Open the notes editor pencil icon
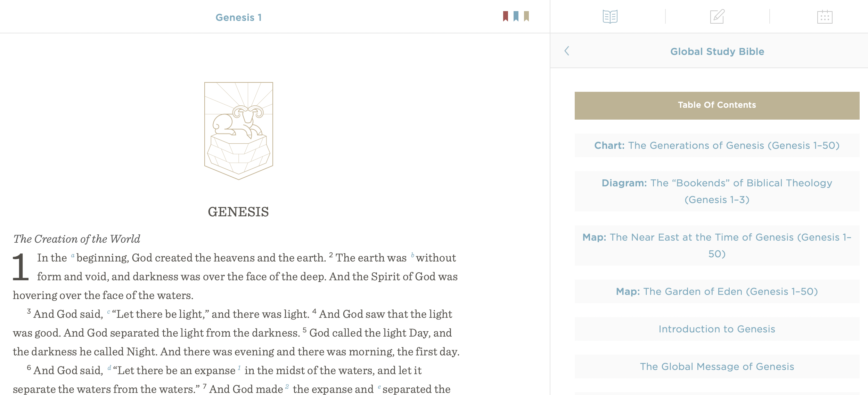The width and height of the screenshot is (868, 395). 717,16
